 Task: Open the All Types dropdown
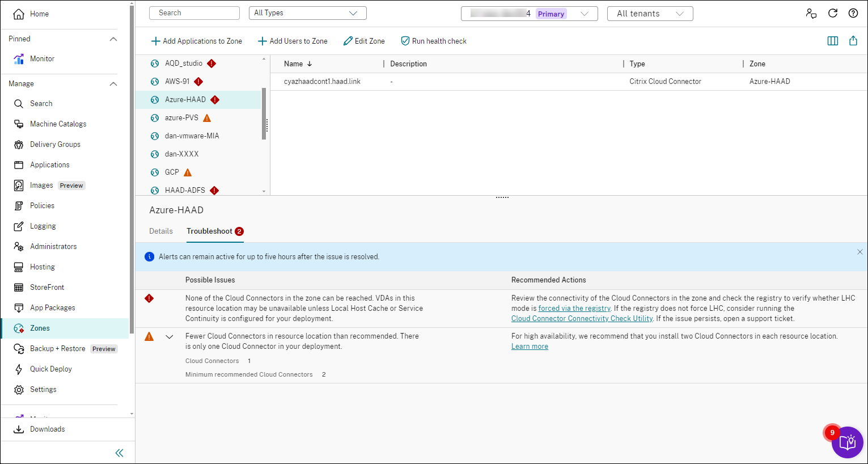[x=307, y=13]
